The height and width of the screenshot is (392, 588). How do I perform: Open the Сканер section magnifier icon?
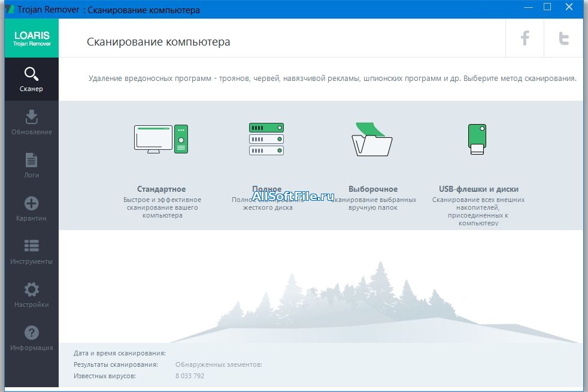32,74
